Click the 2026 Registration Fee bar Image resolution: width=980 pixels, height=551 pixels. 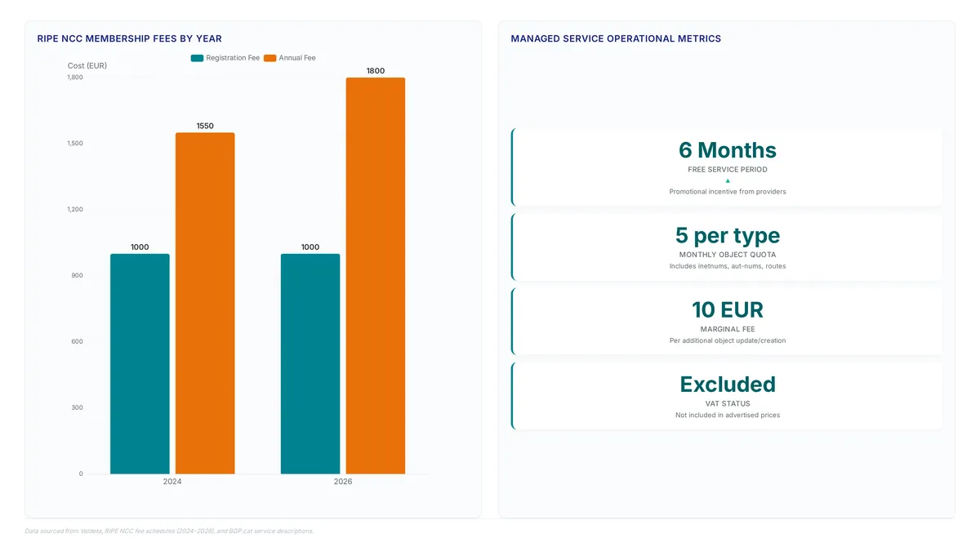310,364
